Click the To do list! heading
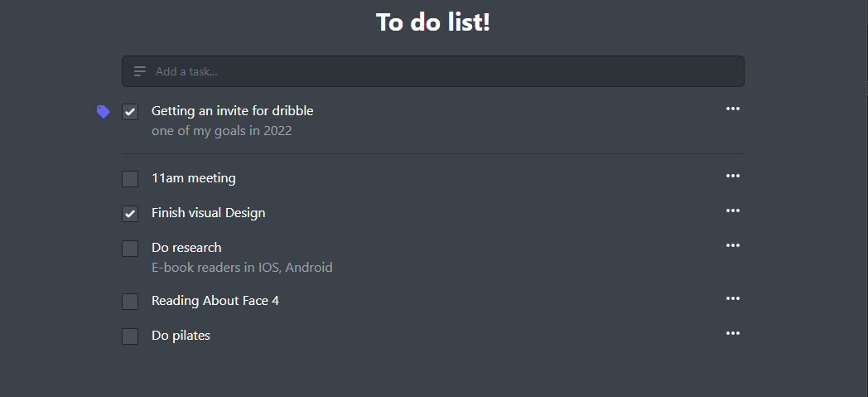 (x=433, y=22)
